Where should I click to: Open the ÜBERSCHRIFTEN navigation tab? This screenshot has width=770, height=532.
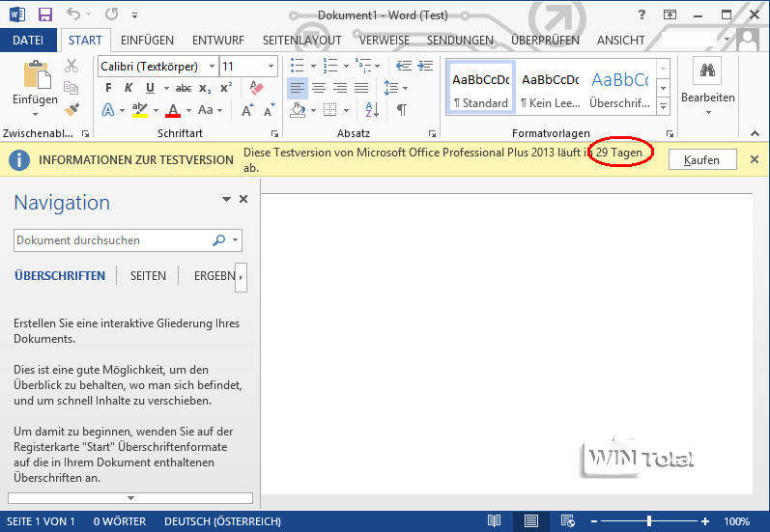pos(60,276)
